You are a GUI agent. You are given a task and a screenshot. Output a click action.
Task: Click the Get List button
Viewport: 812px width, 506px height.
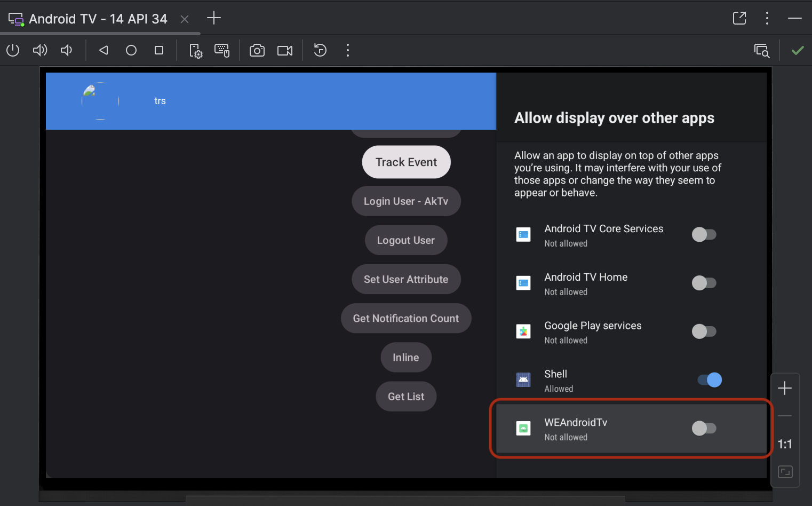[x=406, y=397]
